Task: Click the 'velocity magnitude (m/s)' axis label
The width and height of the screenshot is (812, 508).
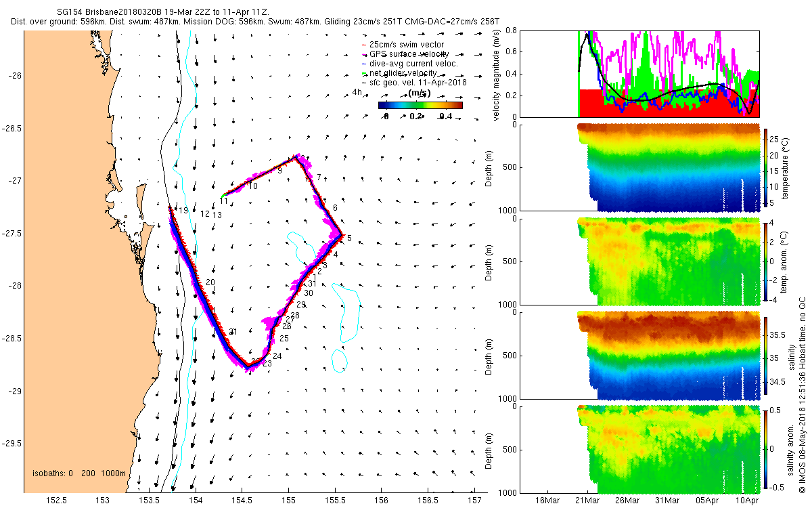Action: coord(497,74)
